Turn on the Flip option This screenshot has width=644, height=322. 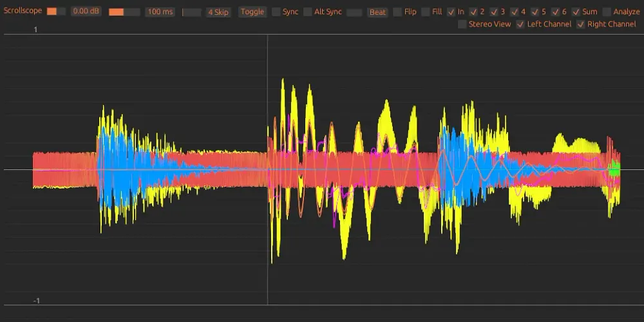pyautogui.click(x=398, y=12)
